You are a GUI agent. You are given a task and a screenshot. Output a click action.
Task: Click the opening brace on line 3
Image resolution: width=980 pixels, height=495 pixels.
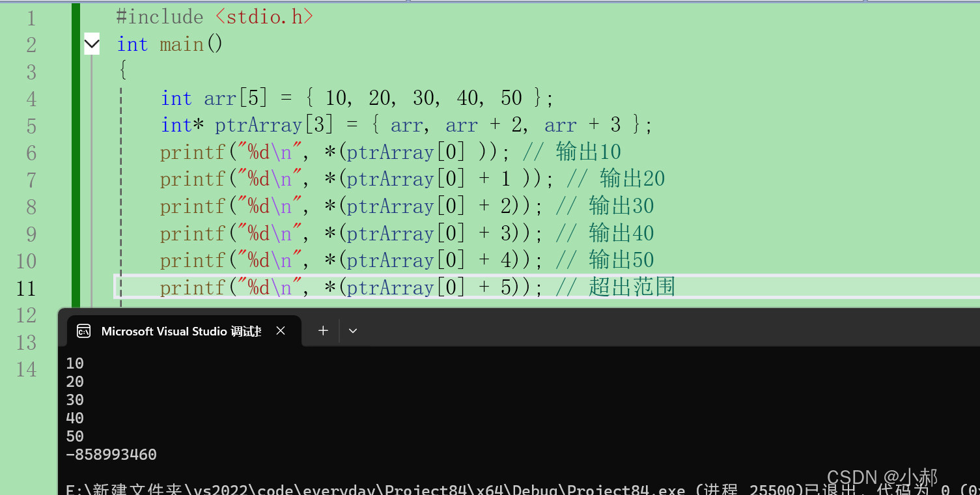click(x=122, y=71)
